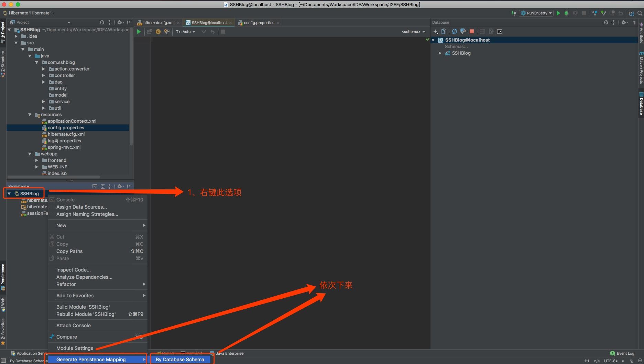
Task: Open the Ant Build side tool window
Action: click(x=641, y=33)
